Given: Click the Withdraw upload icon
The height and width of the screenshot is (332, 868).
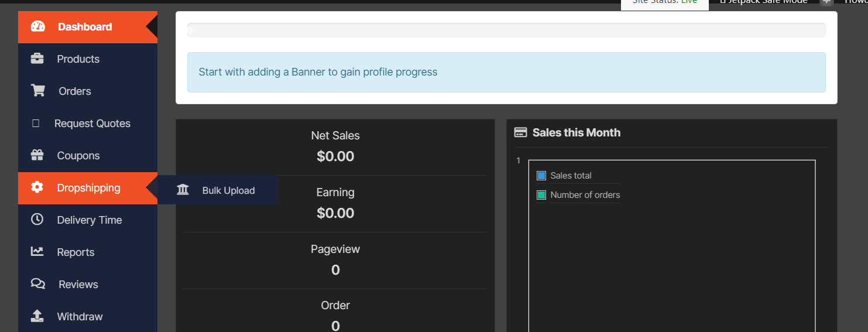Looking at the screenshot, I should coord(37,316).
